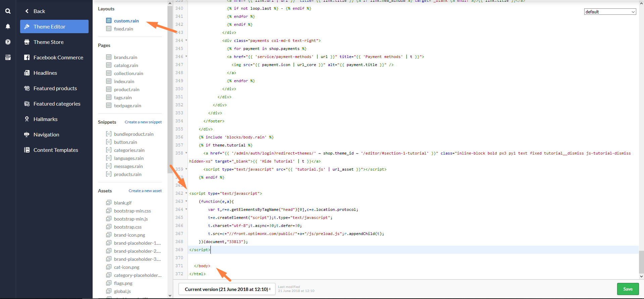
Task: Click the bootstrap.css asset icon
Action: pos(109,227)
